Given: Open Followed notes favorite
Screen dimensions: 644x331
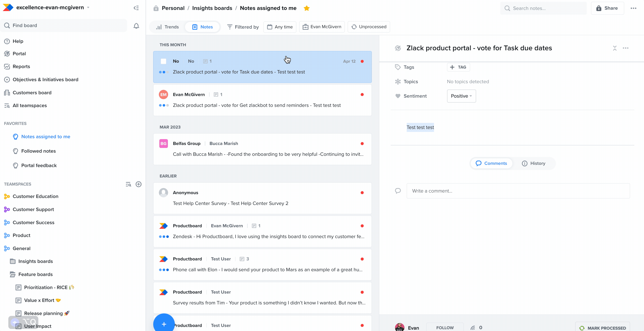Looking at the screenshot, I should coord(34,151).
